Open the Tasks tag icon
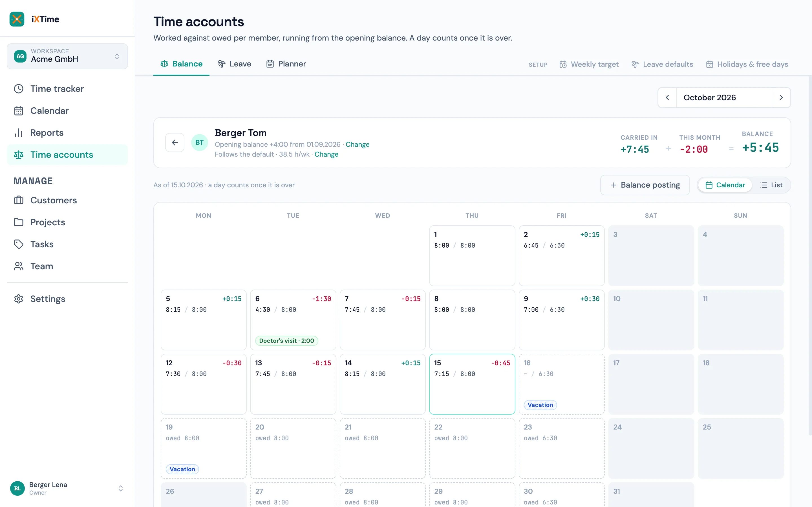 [x=18, y=244]
